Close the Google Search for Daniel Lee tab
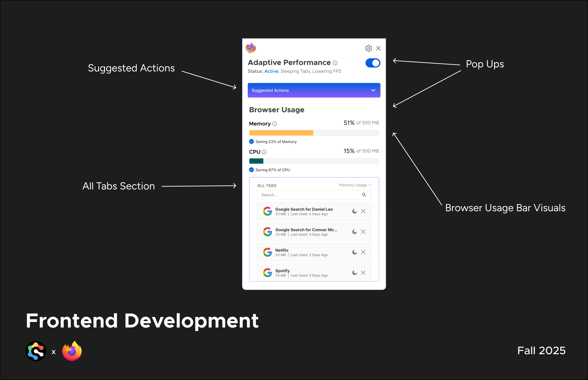This screenshot has width=588, height=380. pos(363,211)
